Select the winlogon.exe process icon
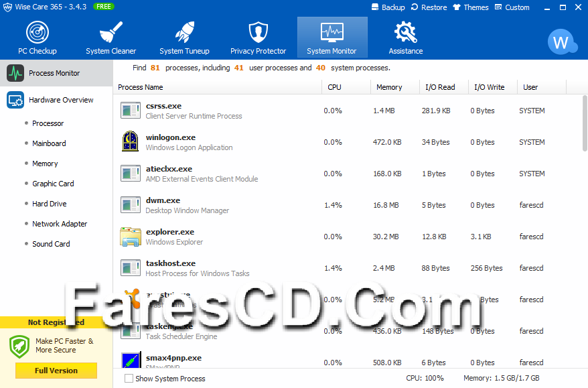This screenshot has width=588, height=388. coord(130,141)
